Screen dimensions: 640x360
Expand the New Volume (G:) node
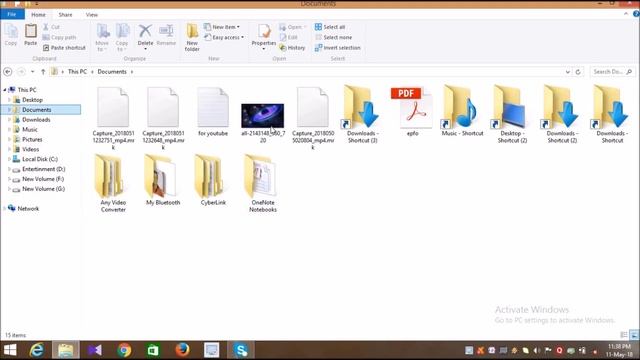[9, 189]
